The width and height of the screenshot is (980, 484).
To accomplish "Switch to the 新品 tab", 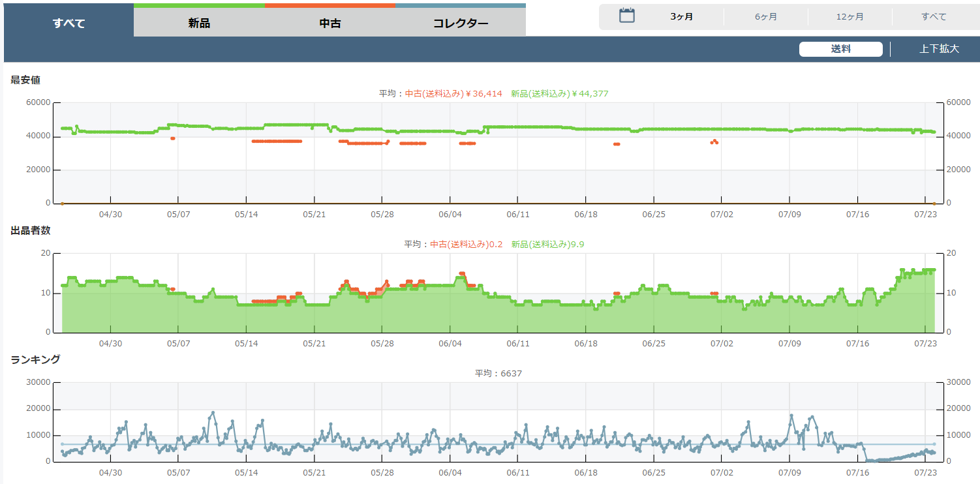I will click(199, 23).
